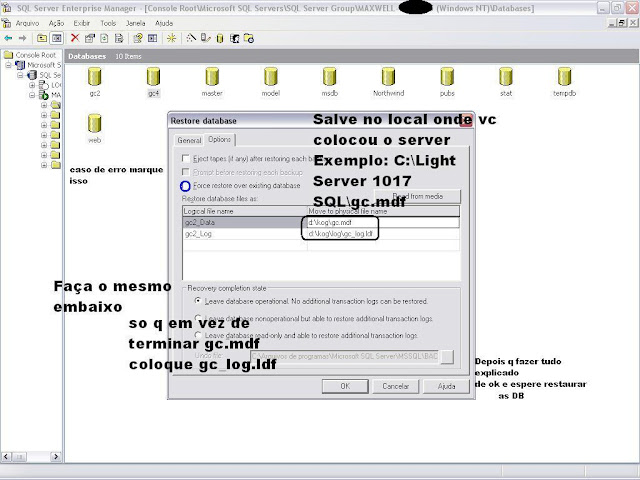Select the gc2_Data logical file row
Viewport: 640px width, 480px height.
pos(244,223)
